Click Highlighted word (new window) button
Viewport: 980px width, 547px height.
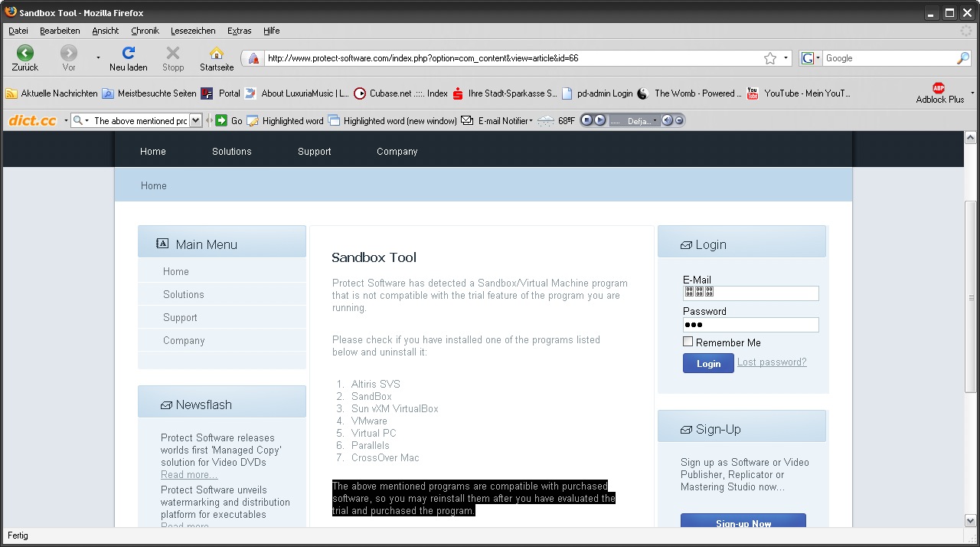[x=392, y=120]
